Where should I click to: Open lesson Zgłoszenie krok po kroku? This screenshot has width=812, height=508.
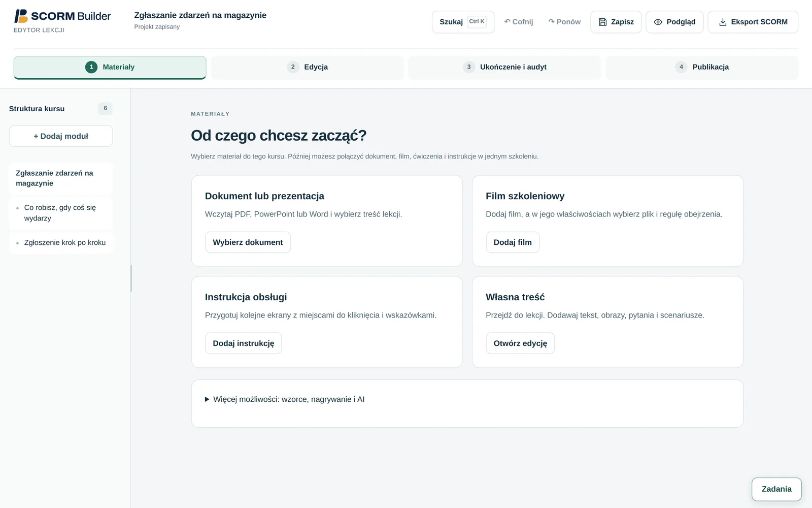click(61, 243)
